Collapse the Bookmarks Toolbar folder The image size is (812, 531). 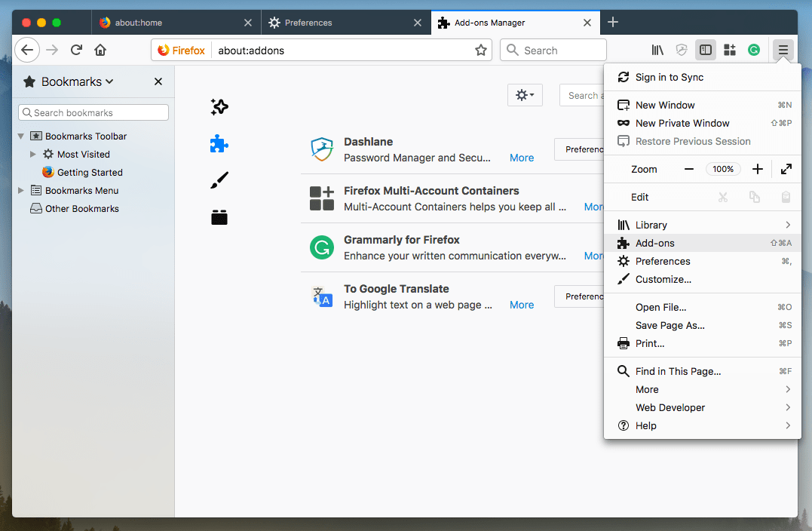[x=20, y=137]
